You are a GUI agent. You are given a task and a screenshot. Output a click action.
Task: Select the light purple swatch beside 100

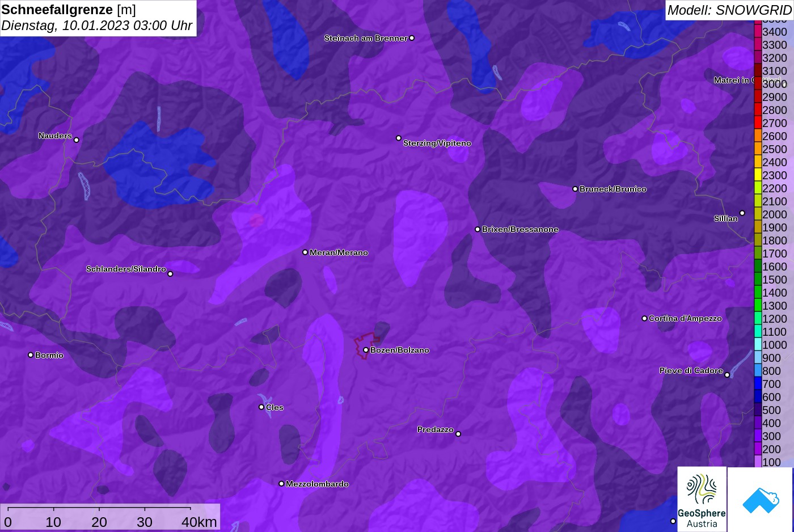click(758, 462)
